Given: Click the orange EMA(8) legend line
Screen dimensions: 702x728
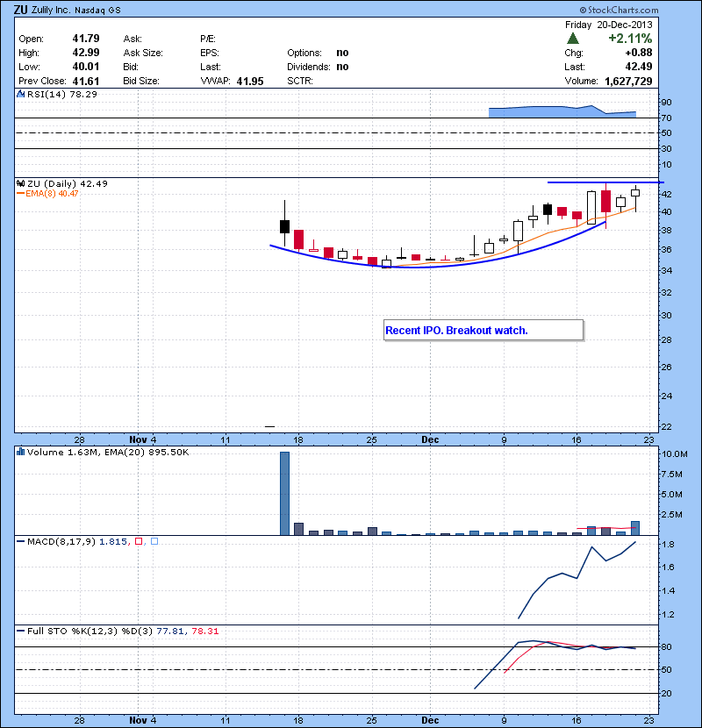Looking at the screenshot, I should tap(20, 194).
